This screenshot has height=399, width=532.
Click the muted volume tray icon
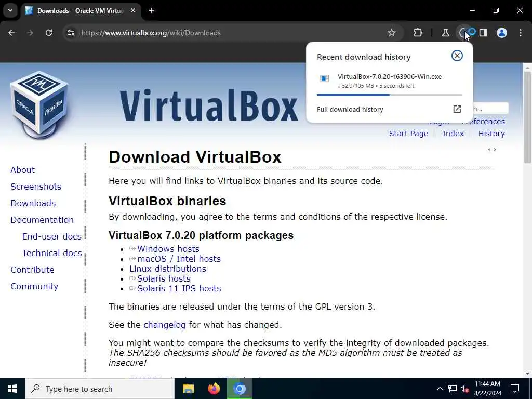click(x=464, y=389)
